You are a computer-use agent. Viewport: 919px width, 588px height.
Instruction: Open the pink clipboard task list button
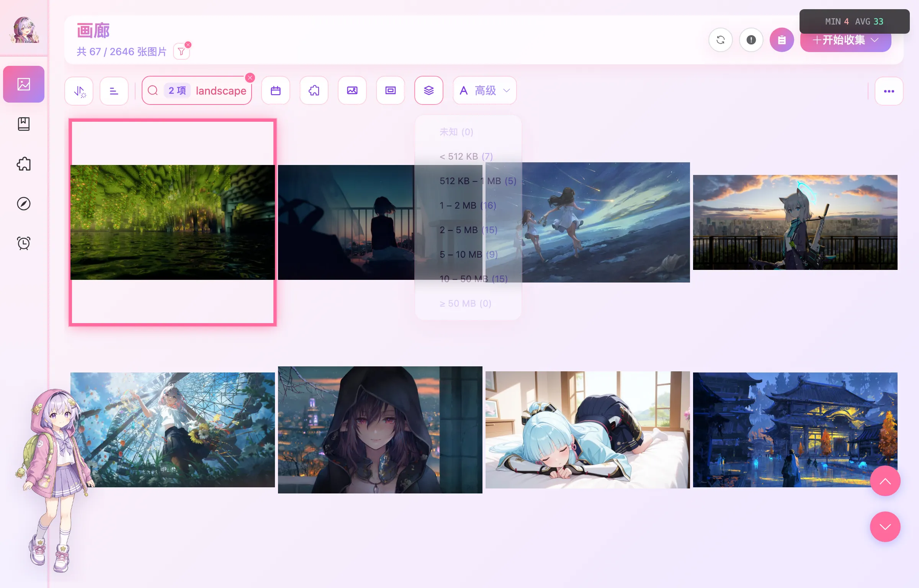[782, 40]
